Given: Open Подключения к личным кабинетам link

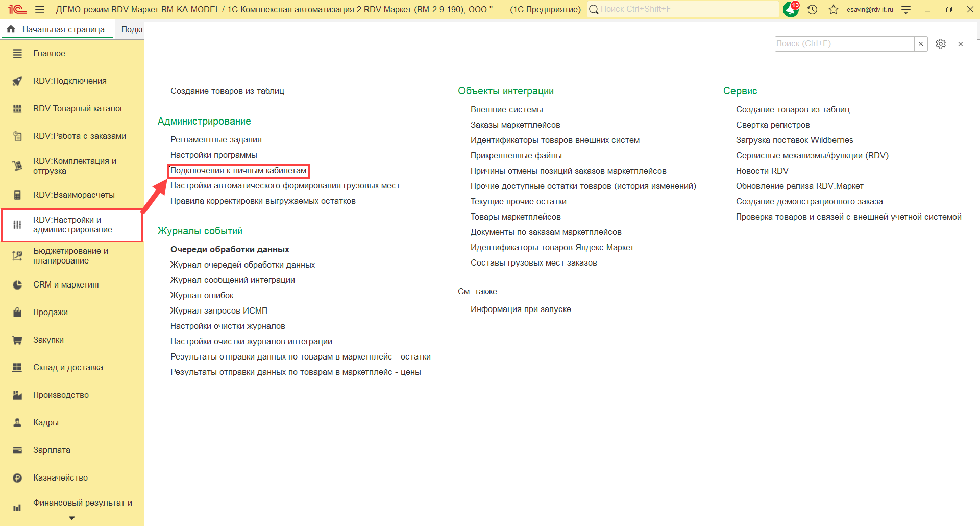Looking at the screenshot, I should 238,171.
